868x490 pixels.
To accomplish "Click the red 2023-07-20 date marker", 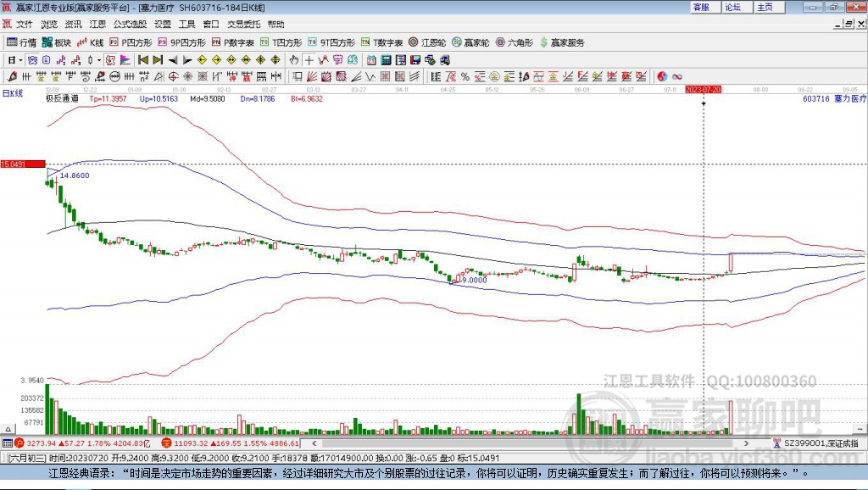I will pyautogui.click(x=703, y=89).
